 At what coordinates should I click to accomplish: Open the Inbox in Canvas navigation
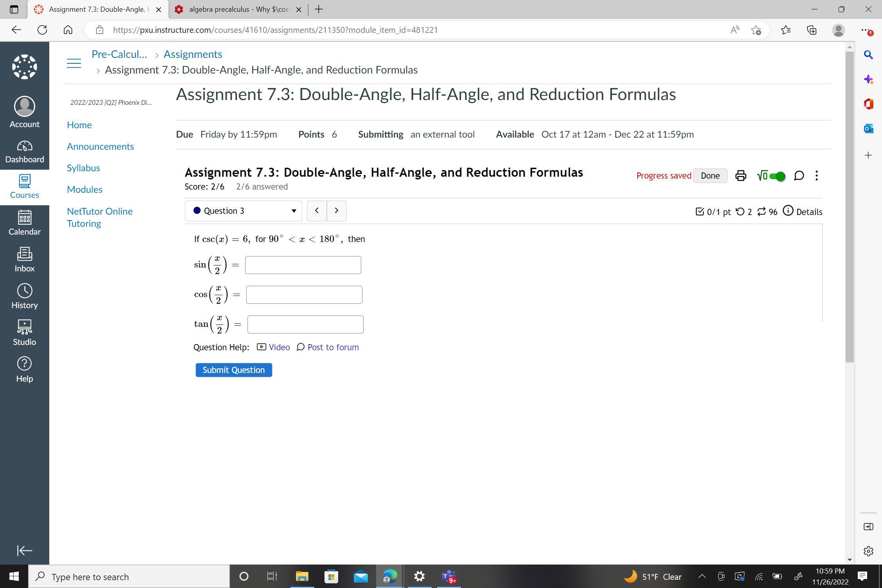(x=24, y=260)
